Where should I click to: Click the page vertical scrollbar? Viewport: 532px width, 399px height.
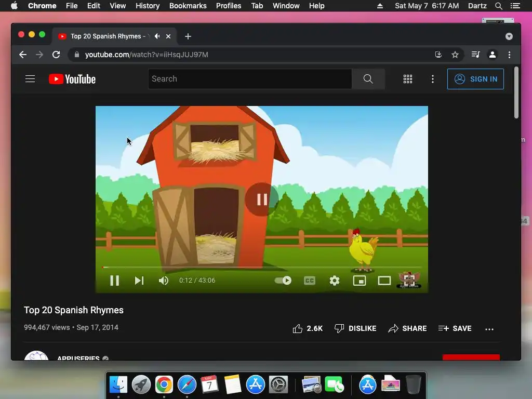pyautogui.click(x=516, y=92)
